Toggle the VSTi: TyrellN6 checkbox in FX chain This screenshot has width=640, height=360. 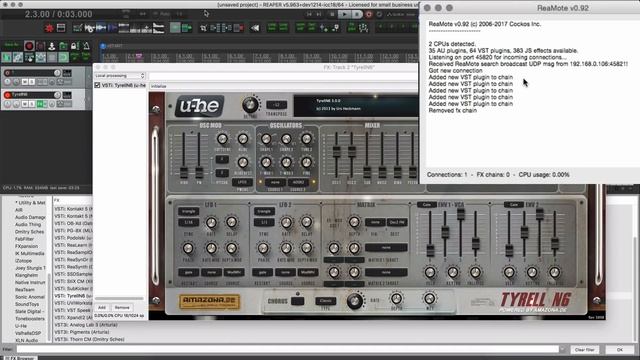tap(97, 85)
